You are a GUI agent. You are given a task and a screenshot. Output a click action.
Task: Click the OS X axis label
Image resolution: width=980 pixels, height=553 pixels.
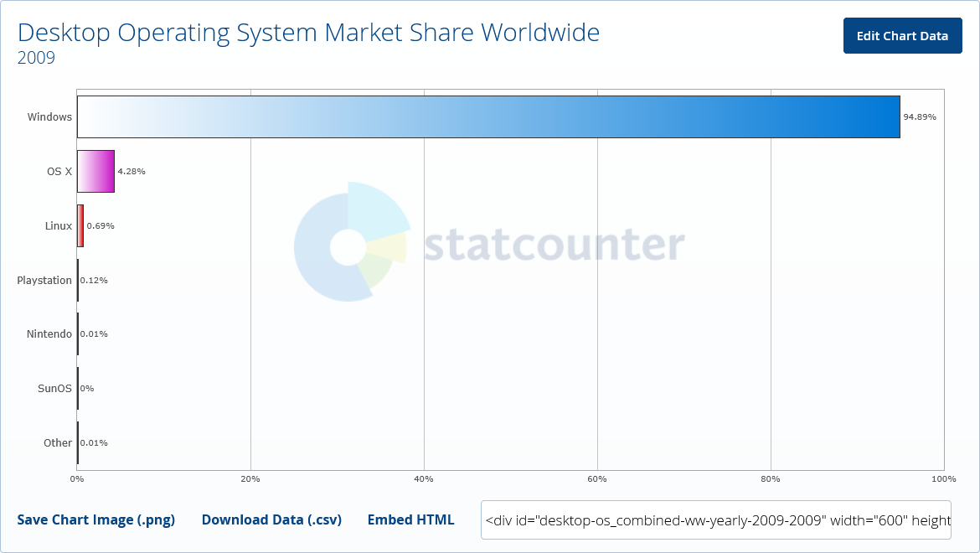tap(59, 171)
